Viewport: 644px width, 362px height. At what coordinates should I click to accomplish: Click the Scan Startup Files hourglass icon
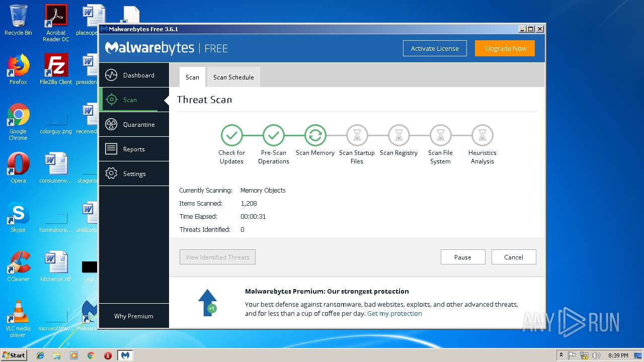357,135
